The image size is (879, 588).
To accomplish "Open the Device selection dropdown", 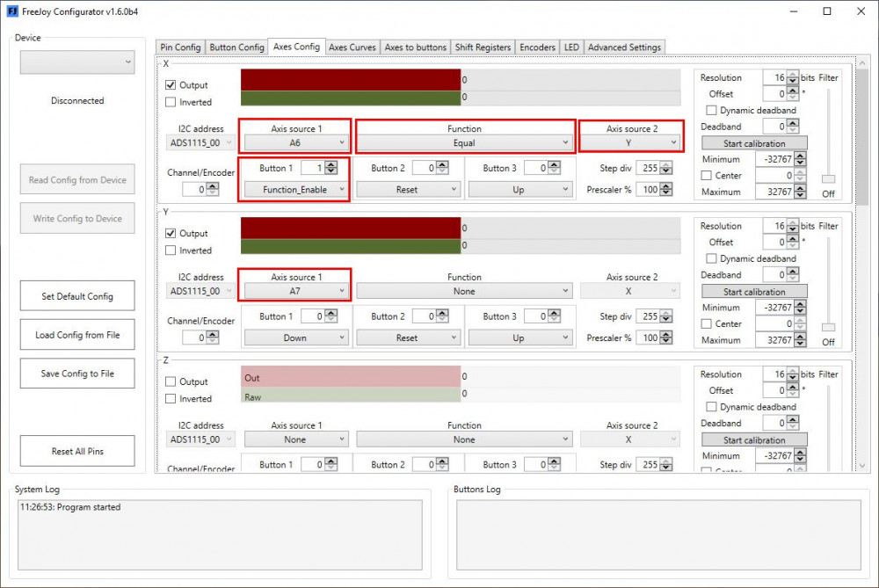I will coord(77,62).
